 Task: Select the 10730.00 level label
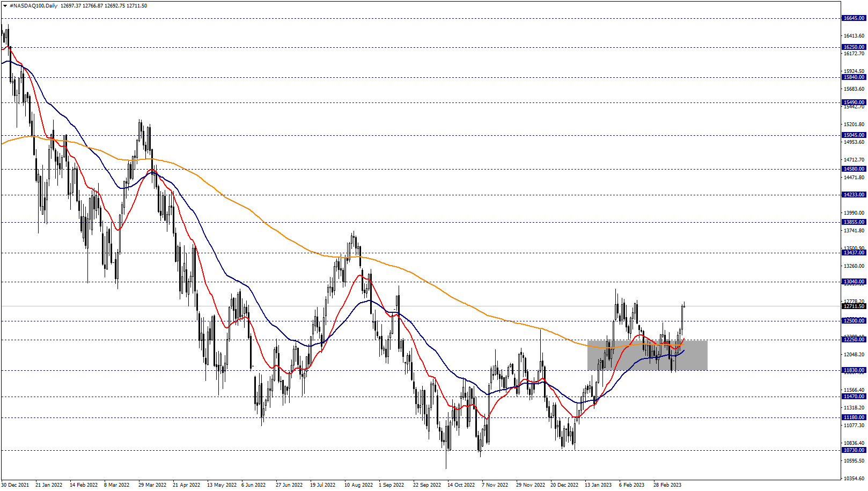click(x=854, y=450)
